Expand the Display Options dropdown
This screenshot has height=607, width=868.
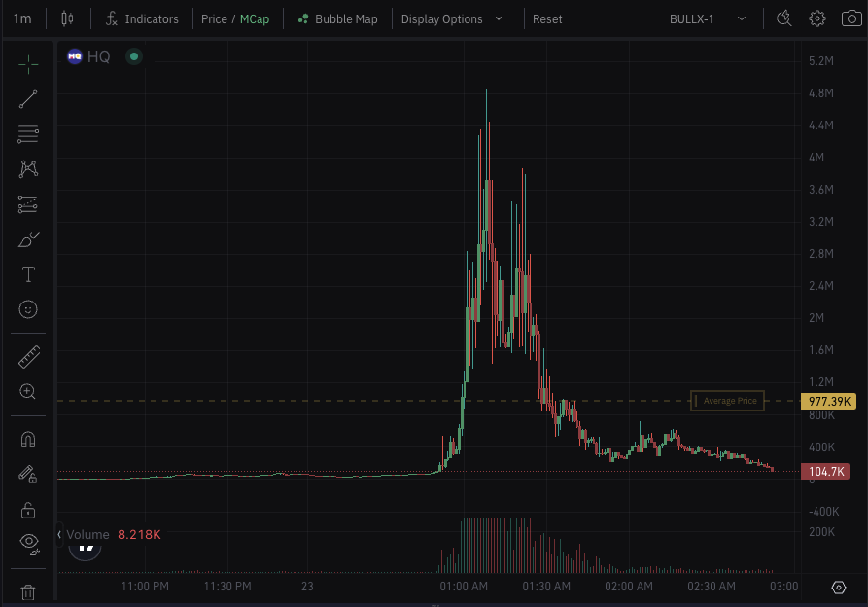coord(452,18)
